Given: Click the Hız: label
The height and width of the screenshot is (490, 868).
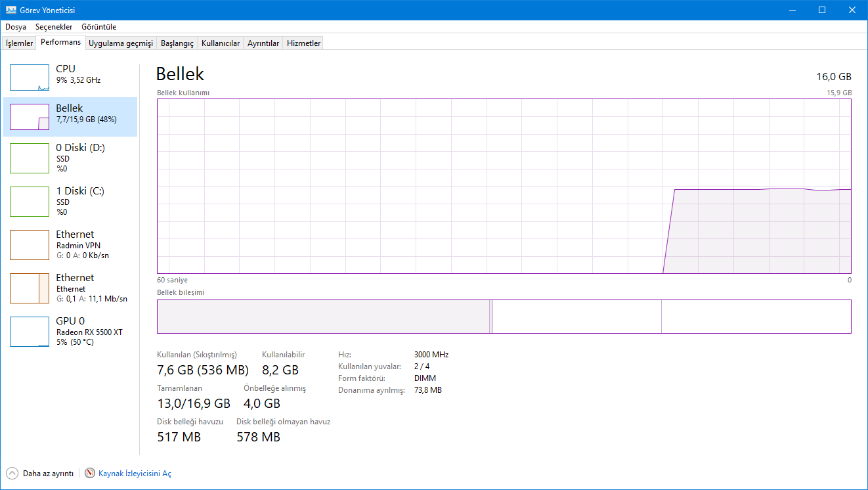Looking at the screenshot, I should coord(345,355).
